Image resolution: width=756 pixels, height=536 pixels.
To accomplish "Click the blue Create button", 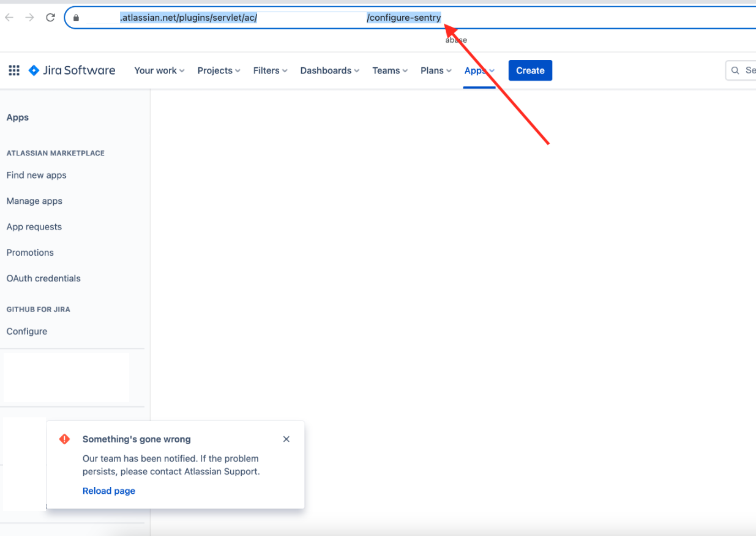I will pos(530,70).
